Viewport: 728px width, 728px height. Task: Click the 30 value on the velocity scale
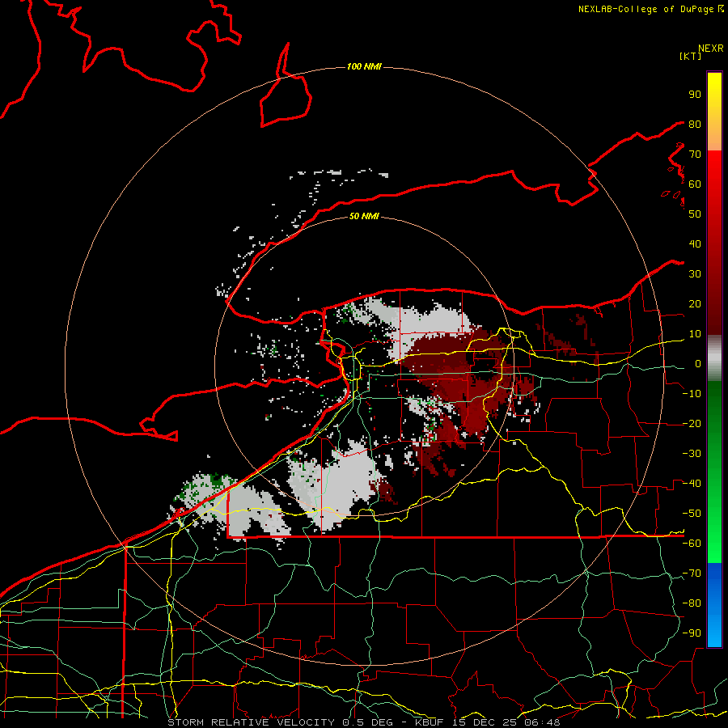(695, 274)
